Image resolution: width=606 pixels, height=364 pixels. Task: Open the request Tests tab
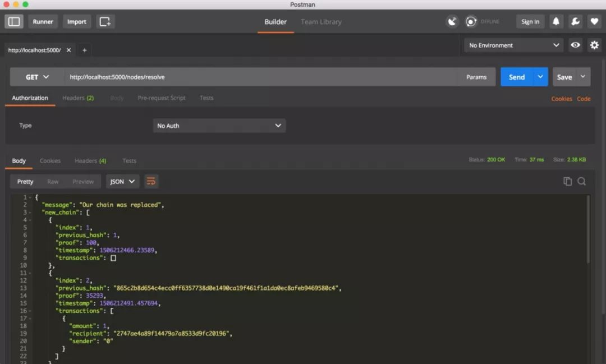(206, 98)
